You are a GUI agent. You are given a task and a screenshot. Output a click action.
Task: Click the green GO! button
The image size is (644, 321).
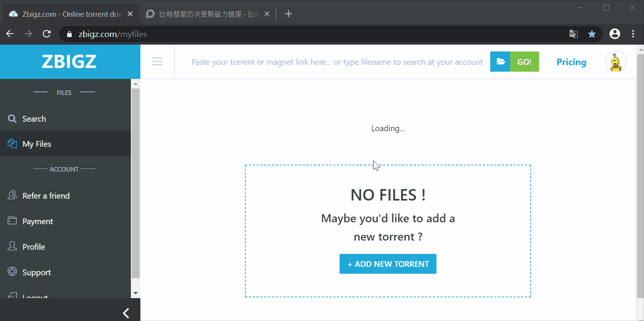(524, 61)
